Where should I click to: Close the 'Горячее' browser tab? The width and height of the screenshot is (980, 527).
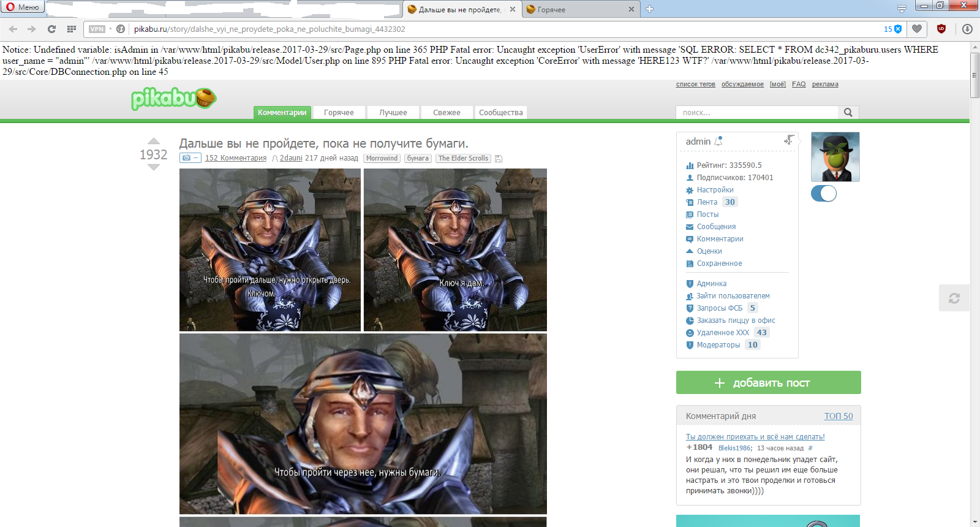(x=631, y=9)
